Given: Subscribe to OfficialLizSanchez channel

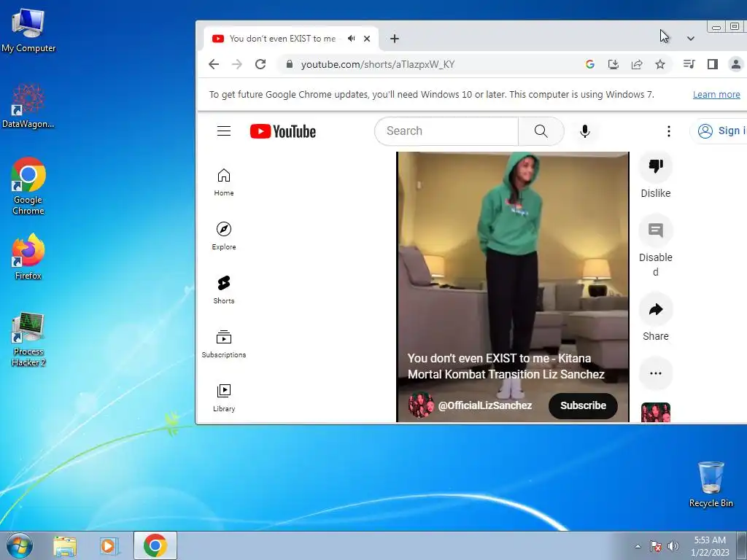Looking at the screenshot, I should pyautogui.click(x=583, y=405).
